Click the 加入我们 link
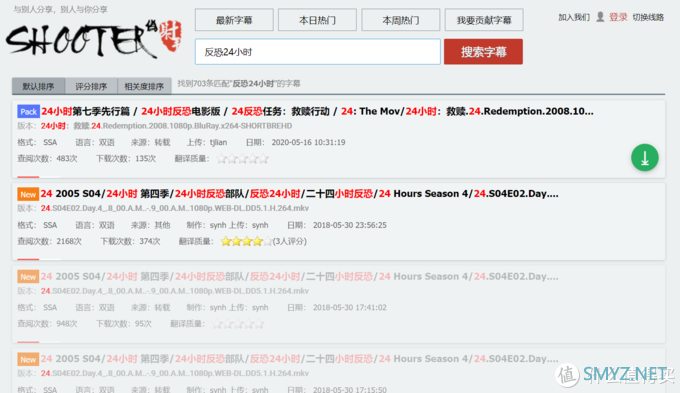 (574, 17)
